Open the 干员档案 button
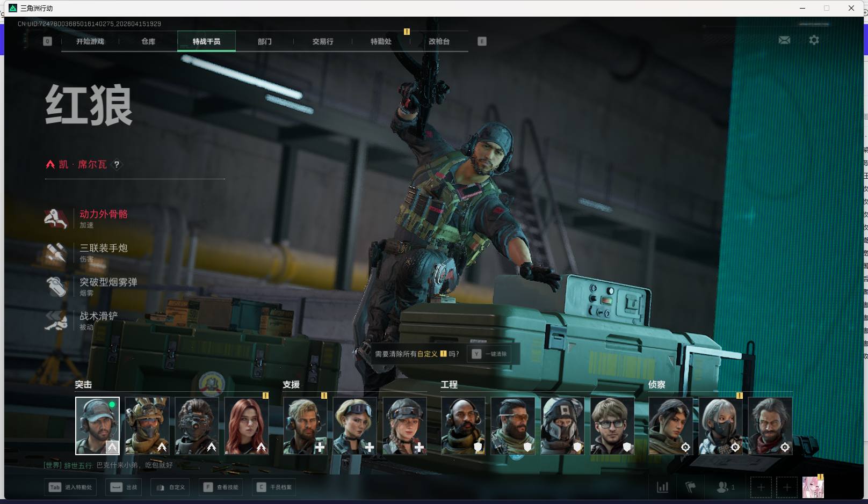The height and width of the screenshot is (504, 868). pyautogui.click(x=274, y=487)
